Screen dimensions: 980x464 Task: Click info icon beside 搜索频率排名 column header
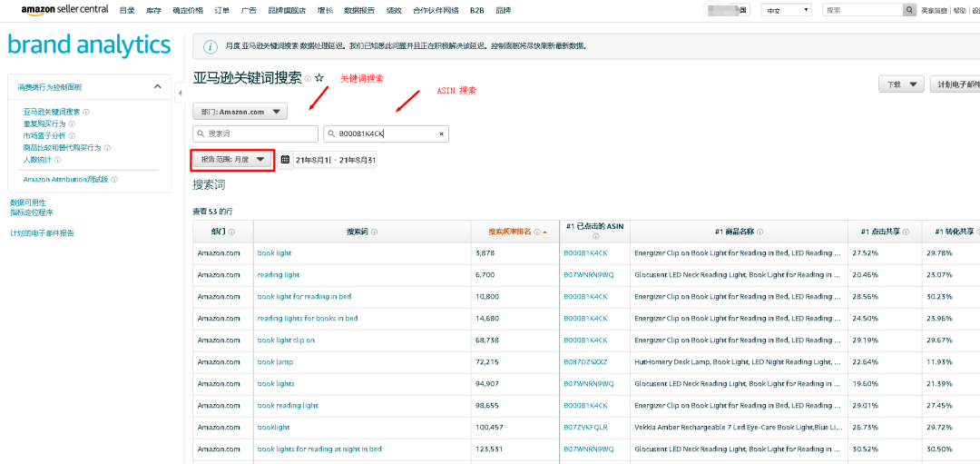coord(536,232)
